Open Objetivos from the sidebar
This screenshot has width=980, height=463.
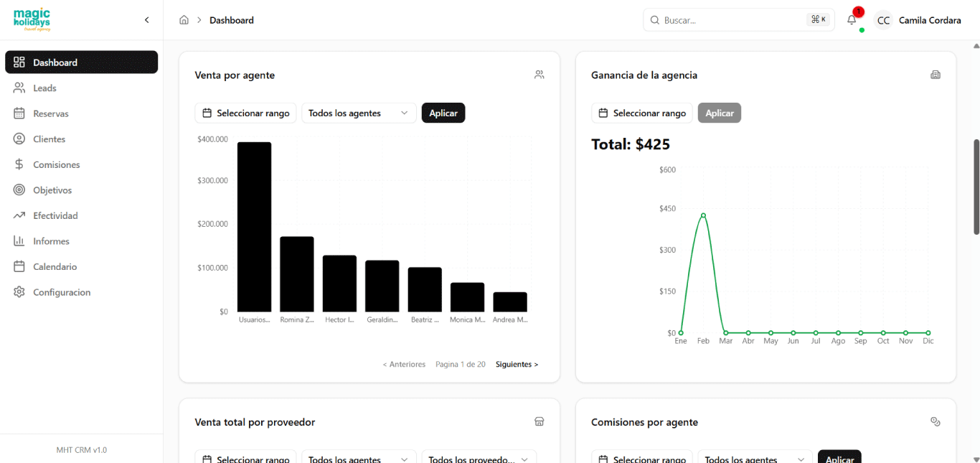tap(52, 190)
